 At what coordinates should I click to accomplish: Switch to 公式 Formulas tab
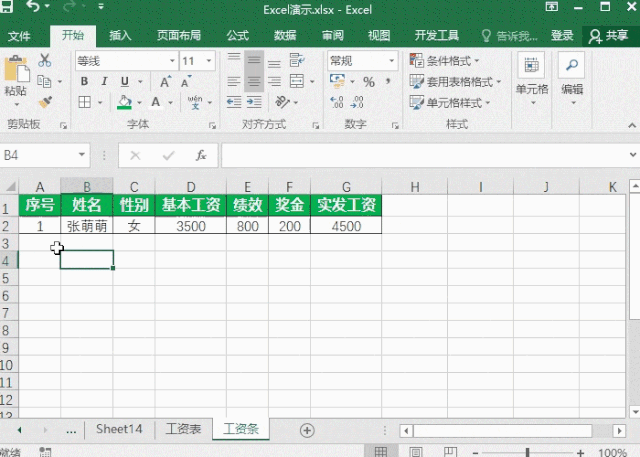238,36
